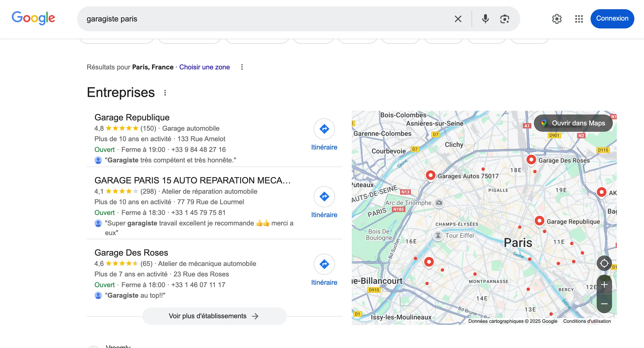Open the settings gear icon
The height and width of the screenshot is (348, 644).
pos(557,19)
